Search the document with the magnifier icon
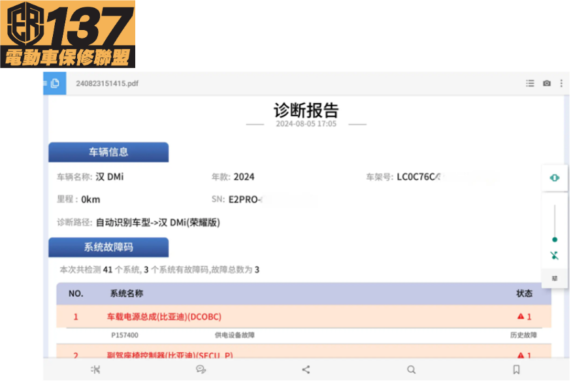The image size is (588, 392). click(x=411, y=370)
